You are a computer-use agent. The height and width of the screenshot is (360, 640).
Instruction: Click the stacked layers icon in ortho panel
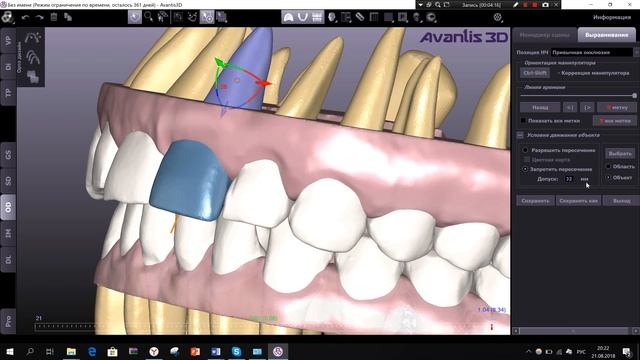click(x=33, y=76)
